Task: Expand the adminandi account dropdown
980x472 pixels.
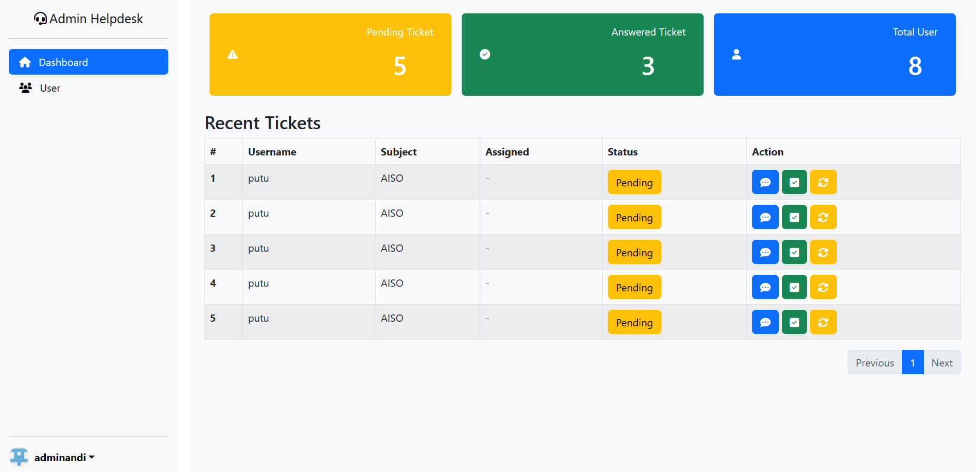Action: pos(64,458)
